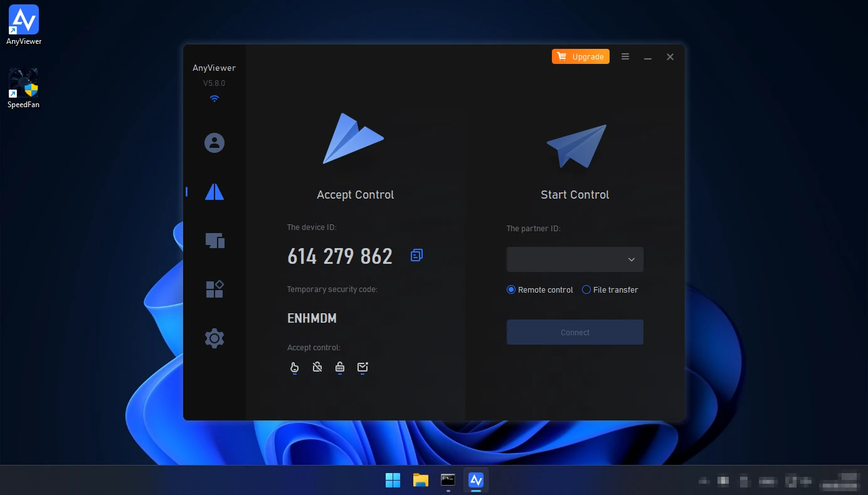Open the tools grid sidebar icon
This screenshot has width=868, height=495.
(x=214, y=289)
